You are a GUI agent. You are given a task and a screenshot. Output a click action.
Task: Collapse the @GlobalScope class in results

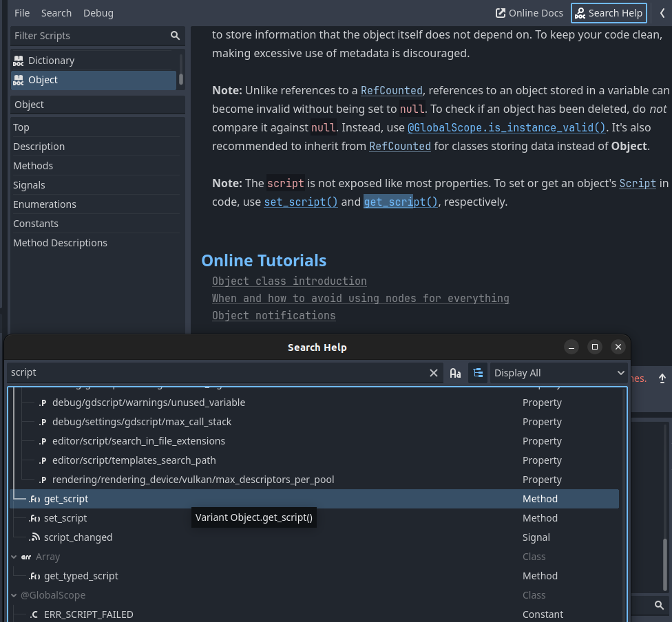click(15, 595)
